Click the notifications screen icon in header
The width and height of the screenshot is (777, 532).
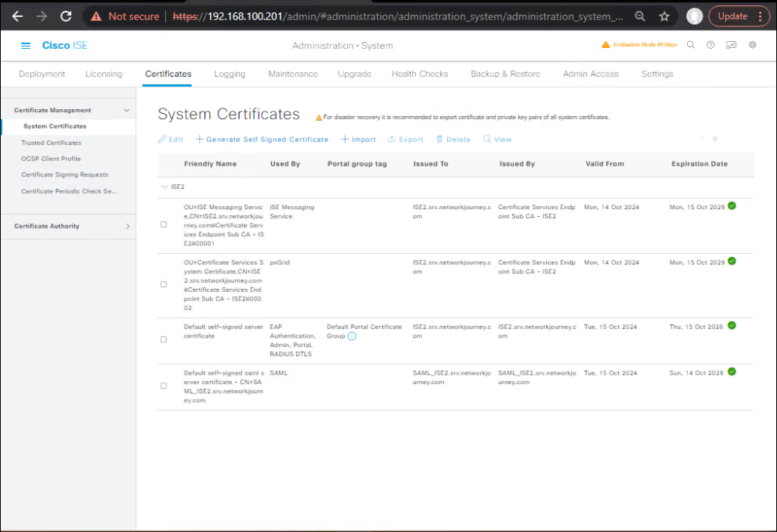tap(731, 45)
